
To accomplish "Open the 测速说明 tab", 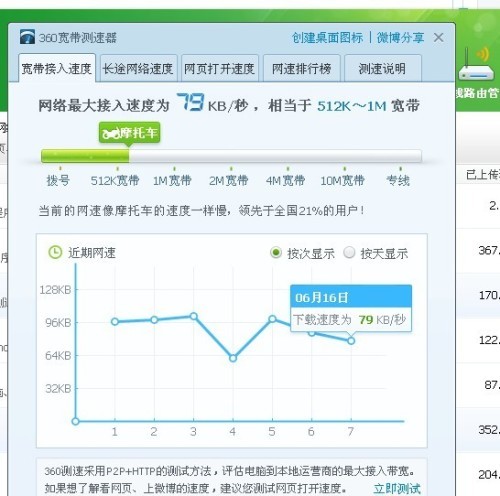I will [383, 69].
